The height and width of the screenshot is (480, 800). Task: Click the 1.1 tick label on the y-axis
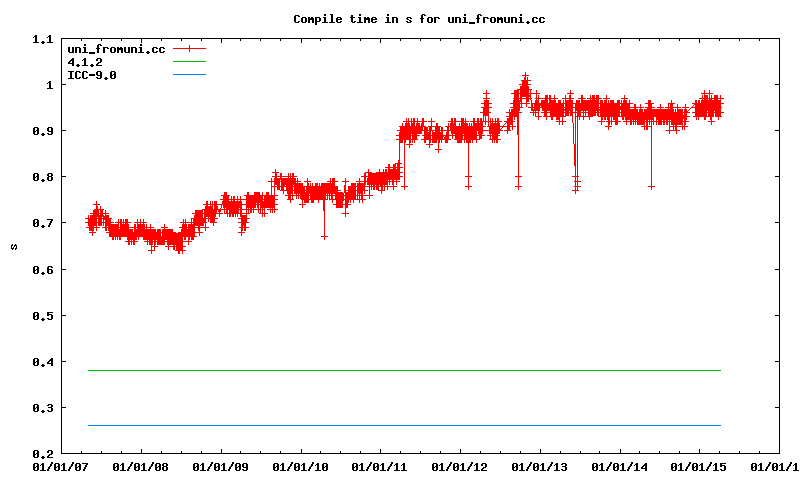(x=42, y=39)
